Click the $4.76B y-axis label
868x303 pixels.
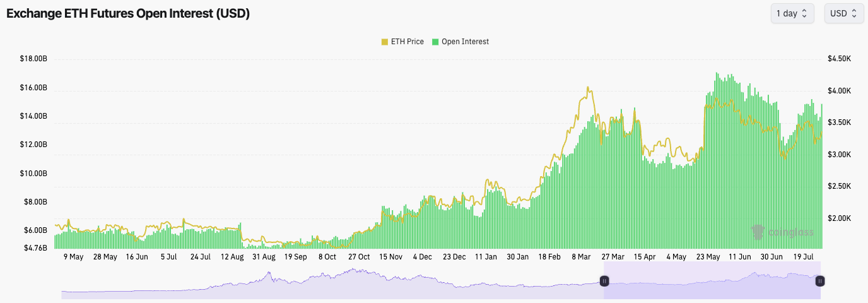point(36,248)
